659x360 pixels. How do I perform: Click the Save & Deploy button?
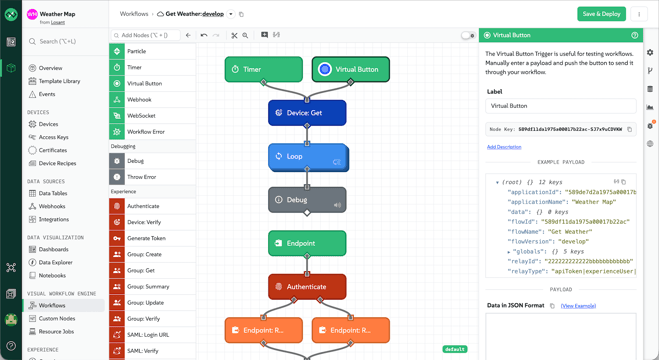click(601, 14)
